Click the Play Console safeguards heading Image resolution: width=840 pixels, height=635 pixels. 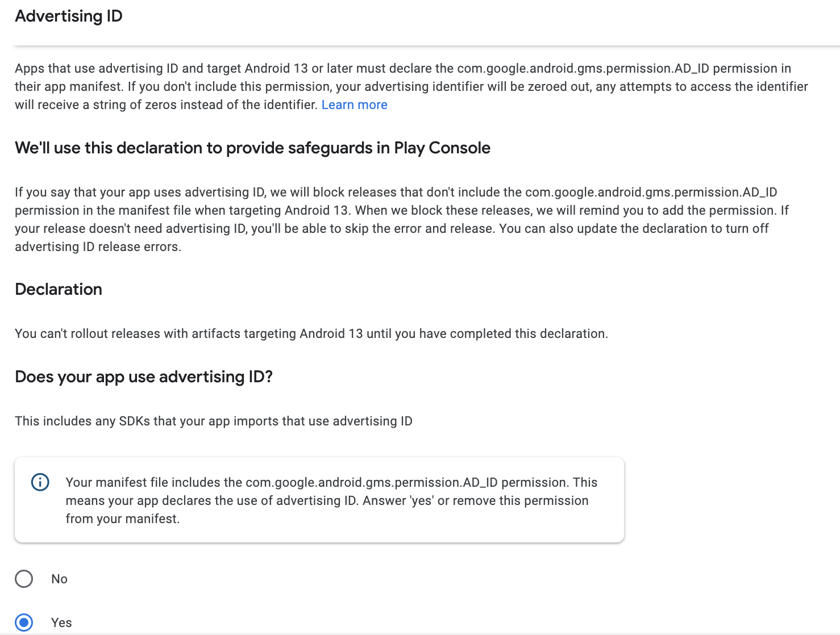tap(252, 148)
